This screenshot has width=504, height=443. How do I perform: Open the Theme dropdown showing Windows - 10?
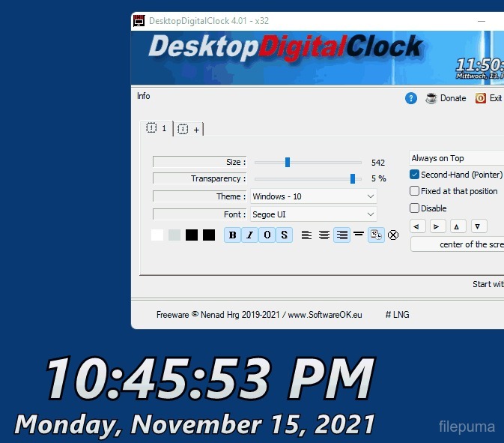(313, 196)
